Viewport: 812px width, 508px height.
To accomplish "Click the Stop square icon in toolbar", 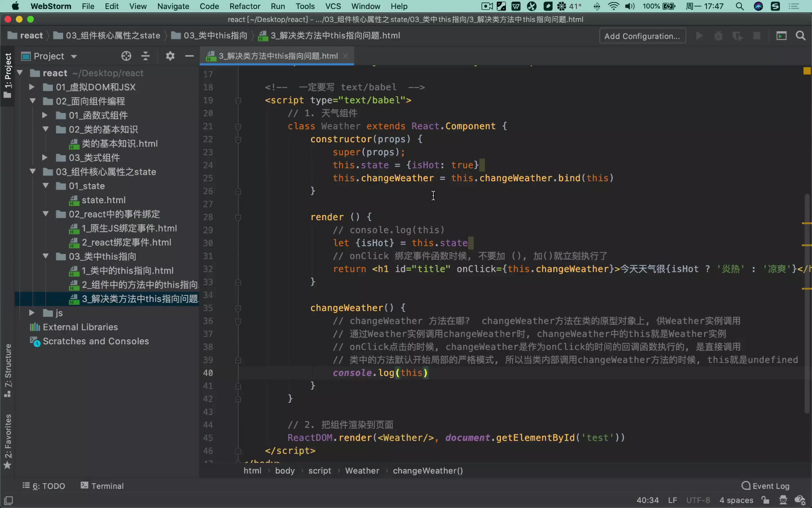I will click(757, 36).
